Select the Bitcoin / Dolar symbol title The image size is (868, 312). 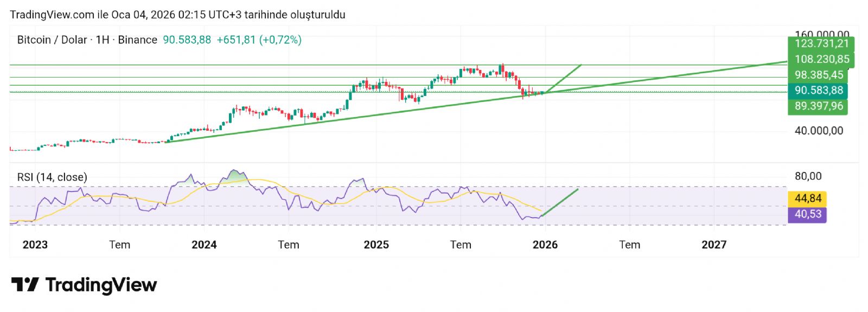point(52,40)
